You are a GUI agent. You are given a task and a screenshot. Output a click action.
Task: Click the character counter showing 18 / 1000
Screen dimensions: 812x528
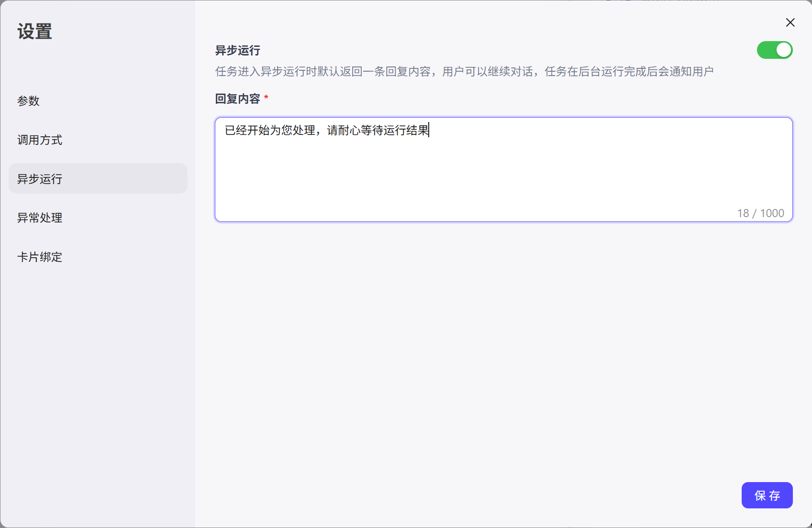760,213
